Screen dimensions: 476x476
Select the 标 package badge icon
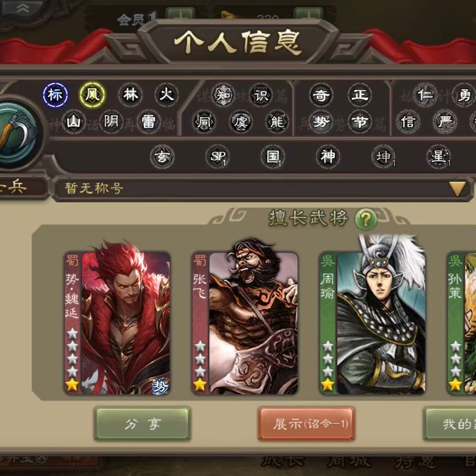55,95
